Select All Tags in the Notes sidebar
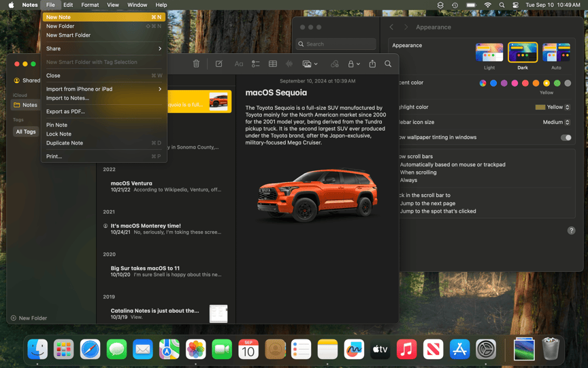Image resolution: width=588 pixels, height=368 pixels. pyautogui.click(x=25, y=132)
